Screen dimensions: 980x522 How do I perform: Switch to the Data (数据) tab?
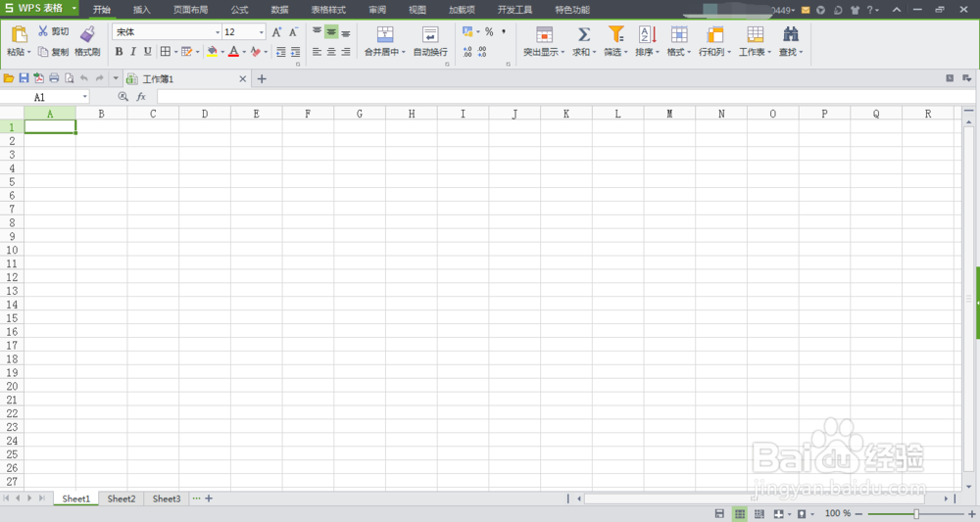click(x=280, y=10)
